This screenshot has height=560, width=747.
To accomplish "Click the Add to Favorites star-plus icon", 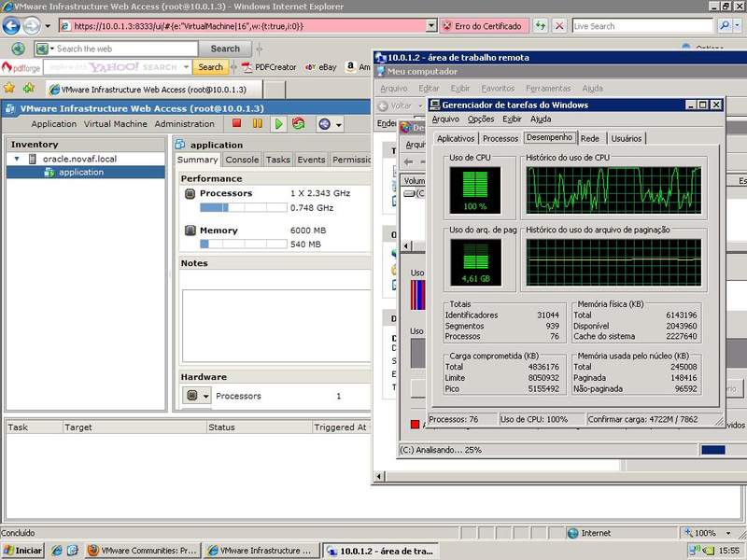I will 29,88.
